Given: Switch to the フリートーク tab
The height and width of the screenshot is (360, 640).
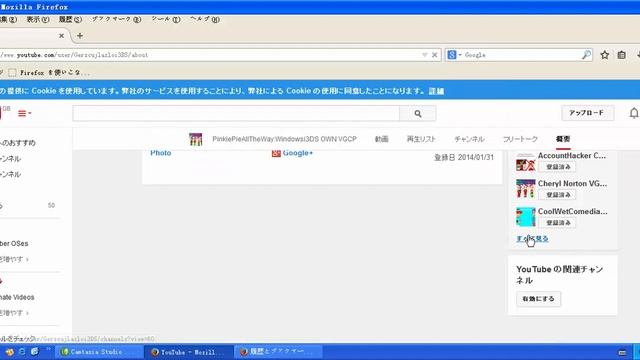Looking at the screenshot, I should 520,139.
